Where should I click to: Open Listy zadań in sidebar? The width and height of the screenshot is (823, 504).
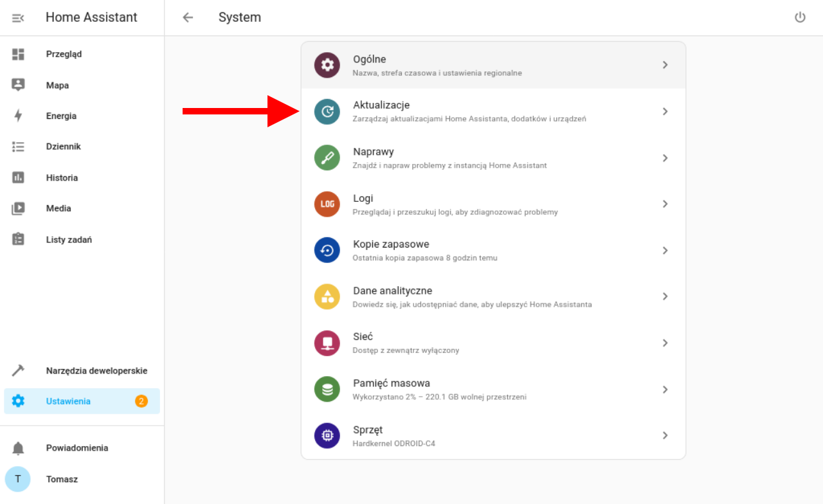[69, 239]
